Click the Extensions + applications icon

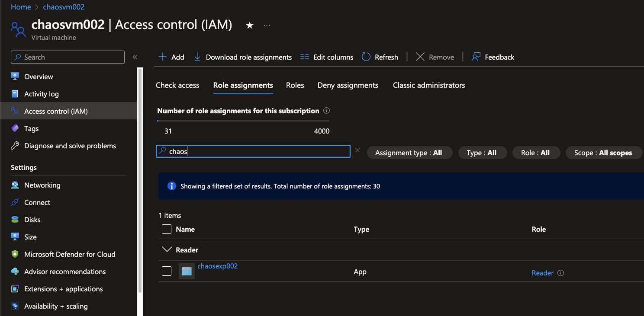click(15, 289)
